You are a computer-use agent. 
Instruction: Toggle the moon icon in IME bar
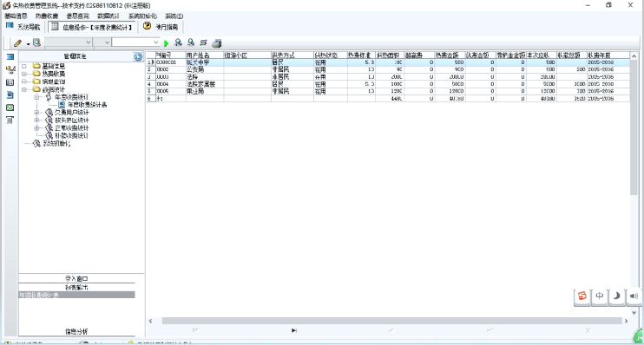(x=617, y=296)
